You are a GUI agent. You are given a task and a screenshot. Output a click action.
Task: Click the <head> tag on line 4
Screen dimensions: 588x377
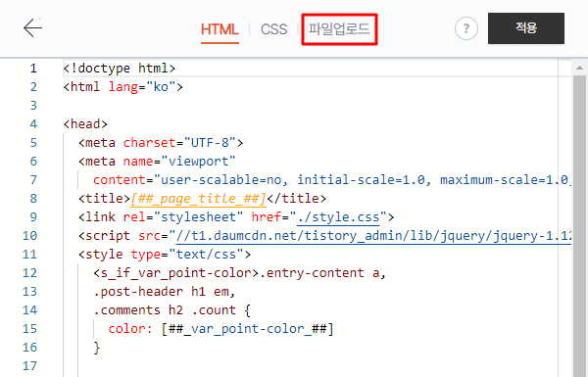point(85,124)
